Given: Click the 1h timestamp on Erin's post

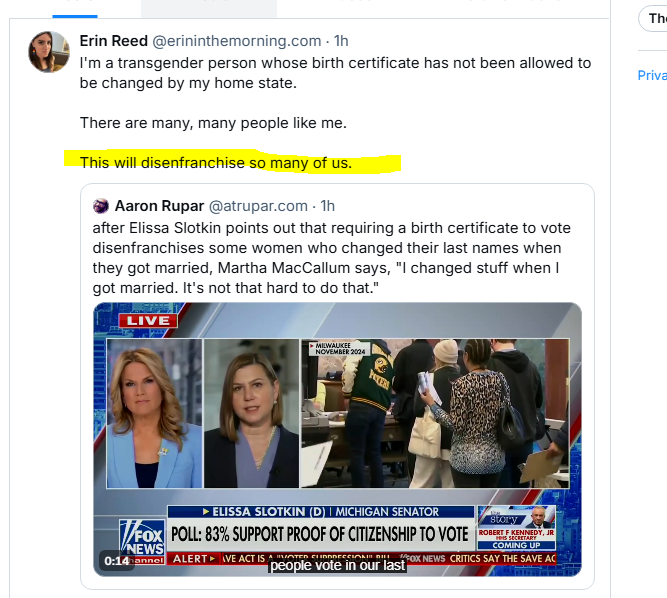Looking at the screenshot, I should coord(341,41).
